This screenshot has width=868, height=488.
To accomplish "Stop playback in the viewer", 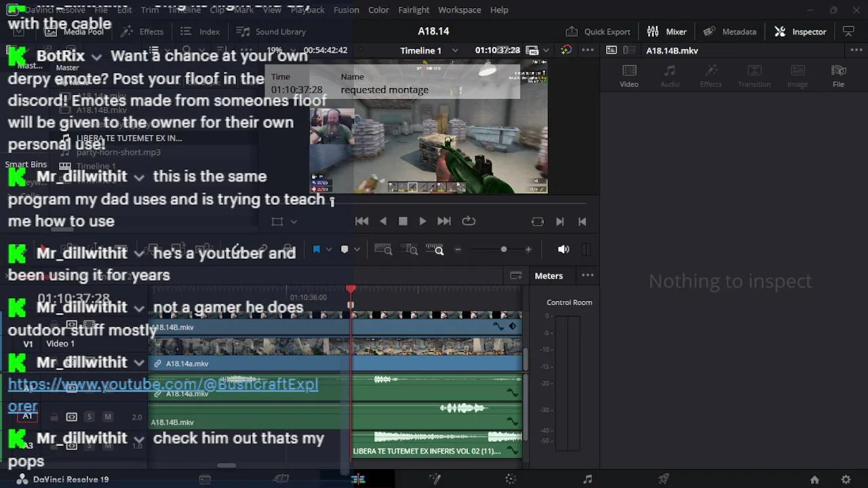I will pos(403,221).
